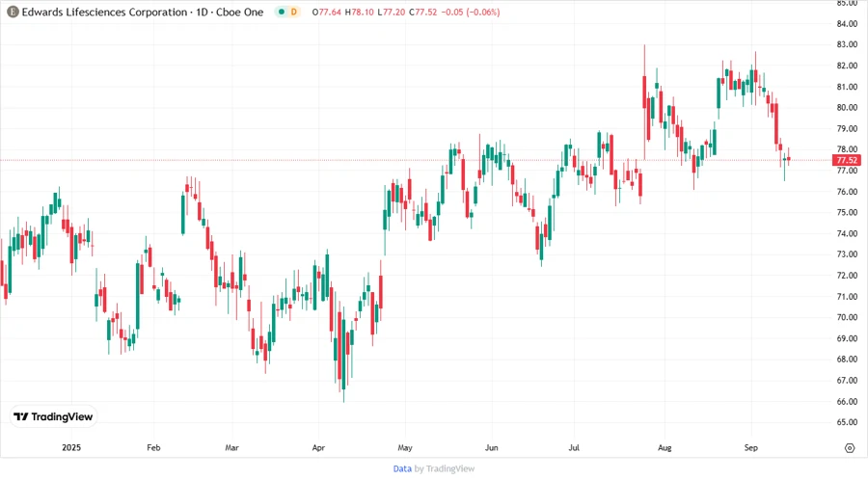Click the 75.00 price axis label

[847, 212]
